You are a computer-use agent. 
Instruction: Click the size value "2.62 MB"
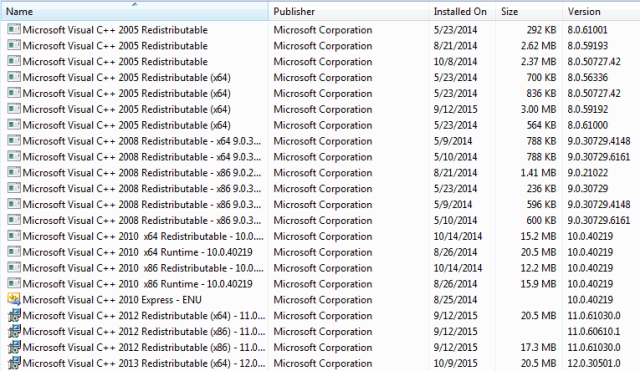click(x=538, y=46)
